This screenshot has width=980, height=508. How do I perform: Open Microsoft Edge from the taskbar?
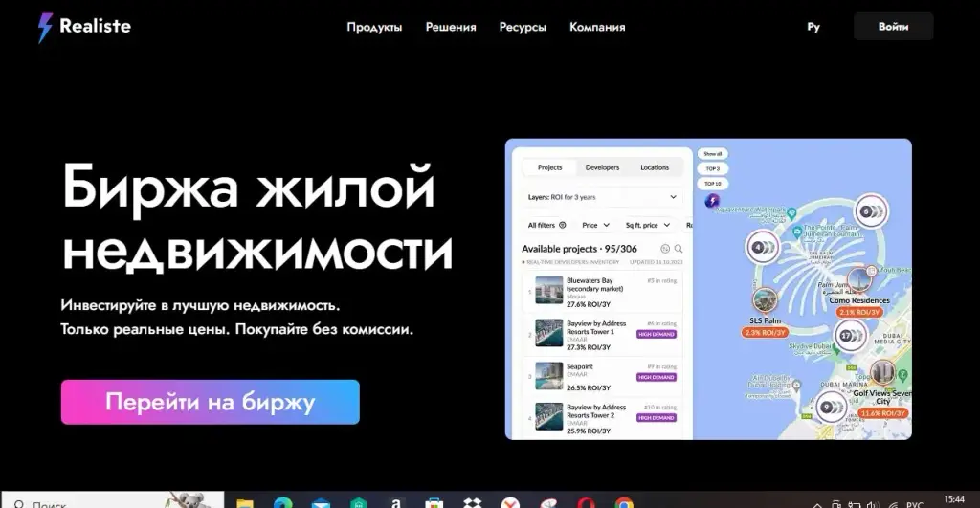click(x=282, y=503)
